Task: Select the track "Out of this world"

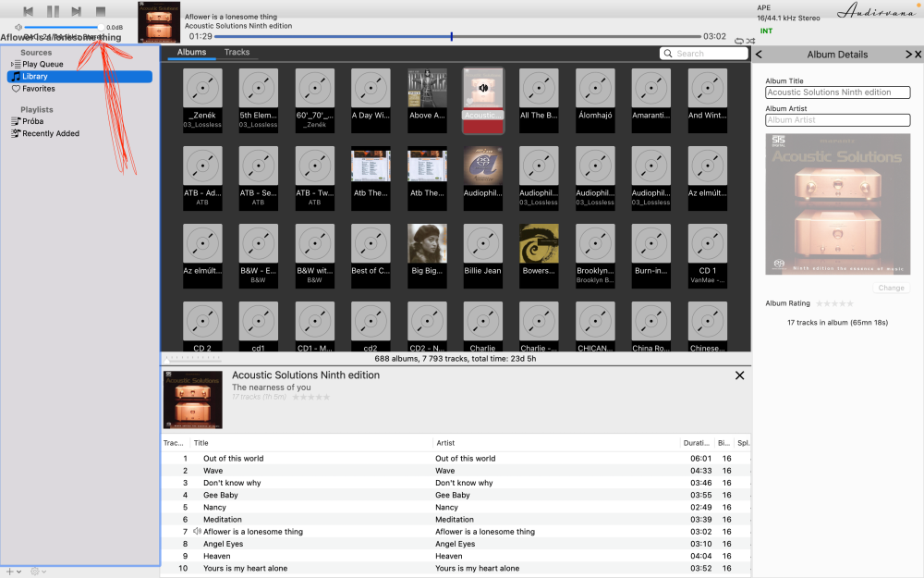Action: pyautogui.click(x=456, y=459)
